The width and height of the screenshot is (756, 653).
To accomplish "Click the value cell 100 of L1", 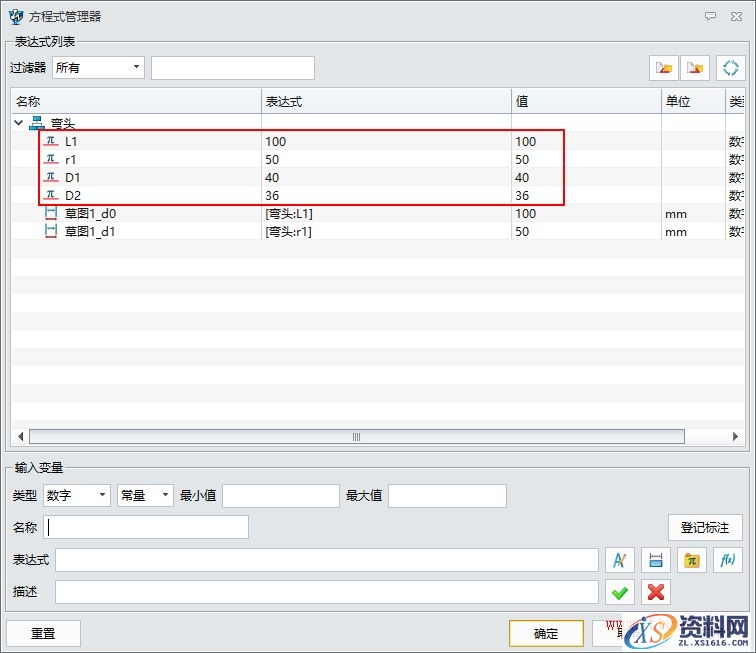I will [x=526, y=141].
